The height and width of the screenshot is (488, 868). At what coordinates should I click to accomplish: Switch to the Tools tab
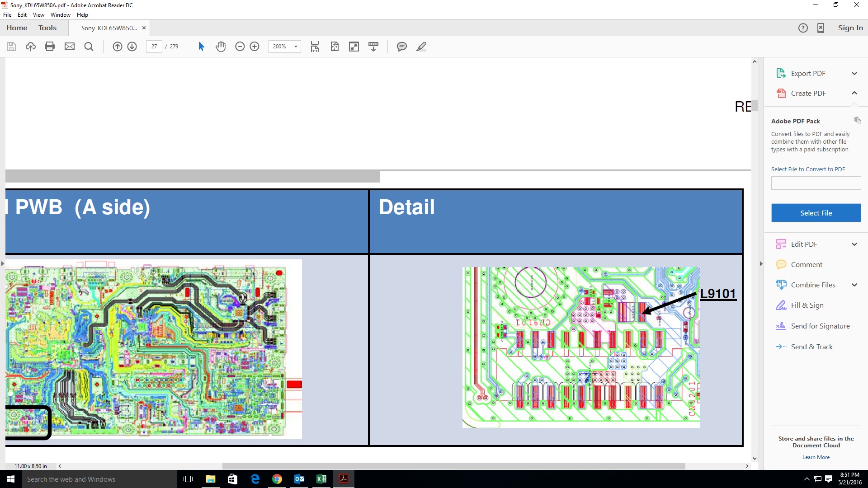(x=47, y=28)
